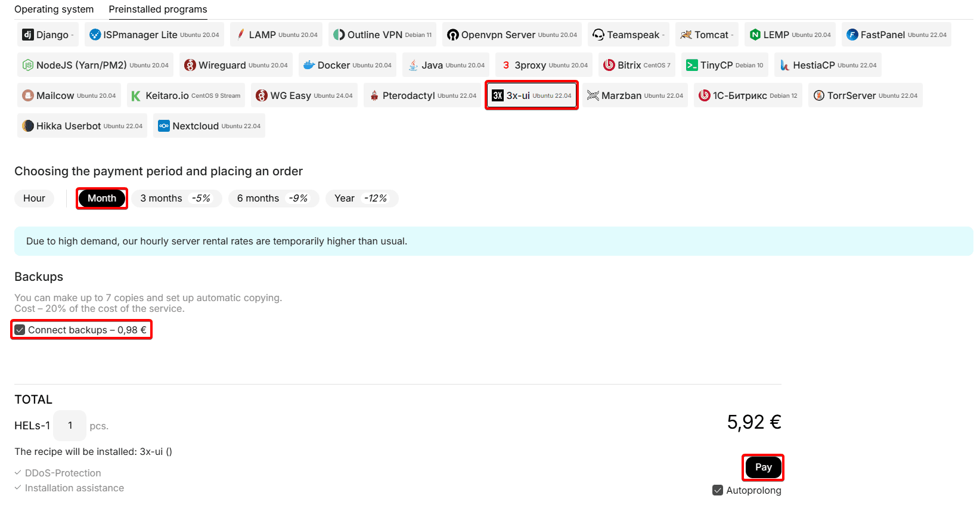Image resolution: width=980 pixels, height=505 pixels.
Task: Pick the Wireguard icon
Action: point(190,65)
